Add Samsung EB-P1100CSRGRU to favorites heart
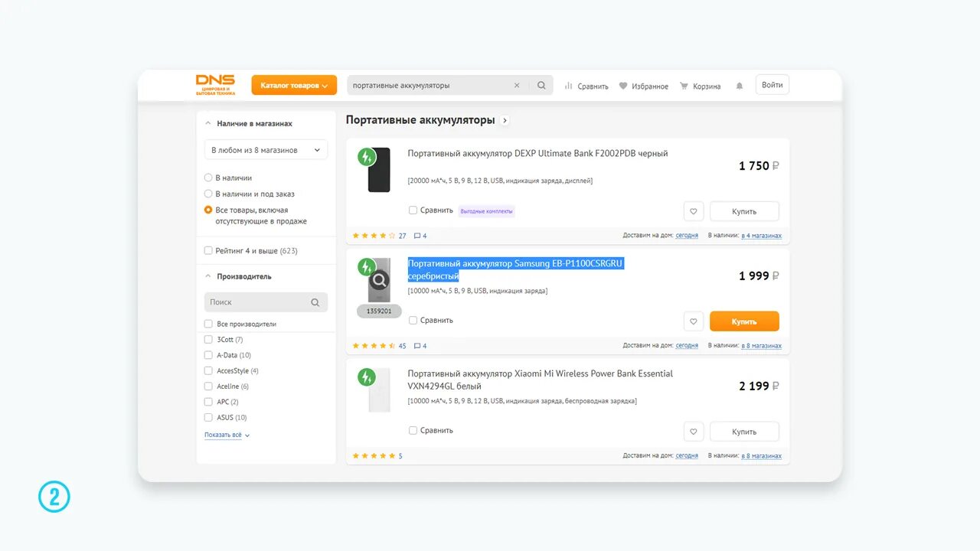This screenshot has width=980, height=551. [693, 321]
